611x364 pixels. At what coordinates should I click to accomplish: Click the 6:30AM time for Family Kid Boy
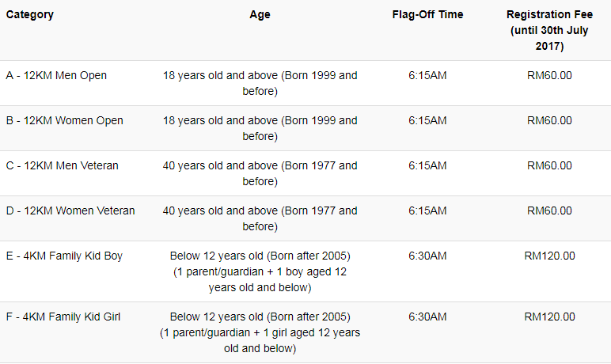pos(427,256)
